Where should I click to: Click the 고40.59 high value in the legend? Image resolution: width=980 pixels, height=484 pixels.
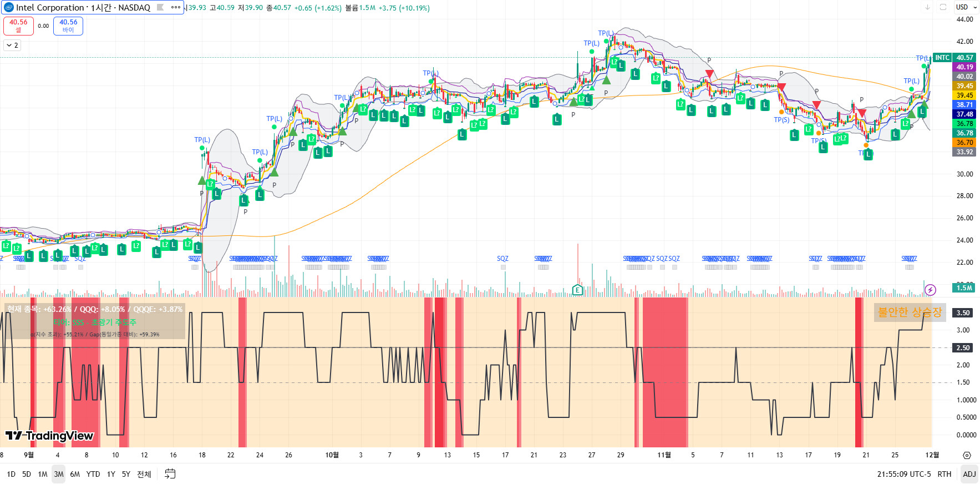(222, 8)
